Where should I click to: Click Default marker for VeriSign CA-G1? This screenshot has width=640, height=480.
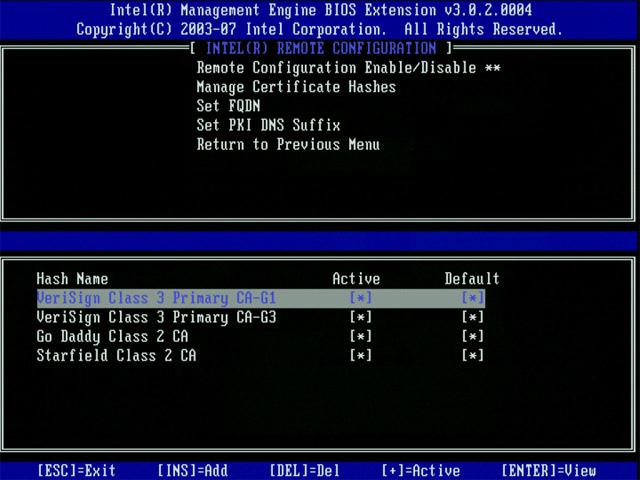(473, 298)
